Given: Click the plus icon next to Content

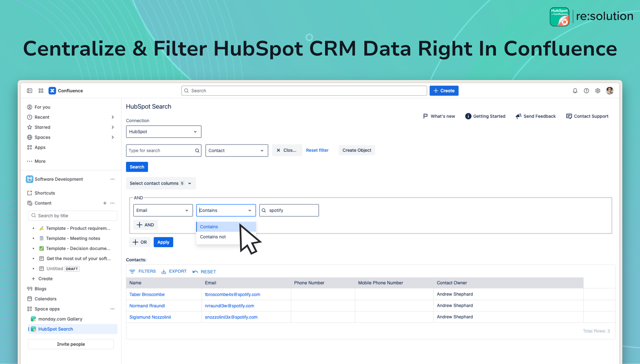Looking at the screenshot, I should pyautogui.click(x=105, y=203).
